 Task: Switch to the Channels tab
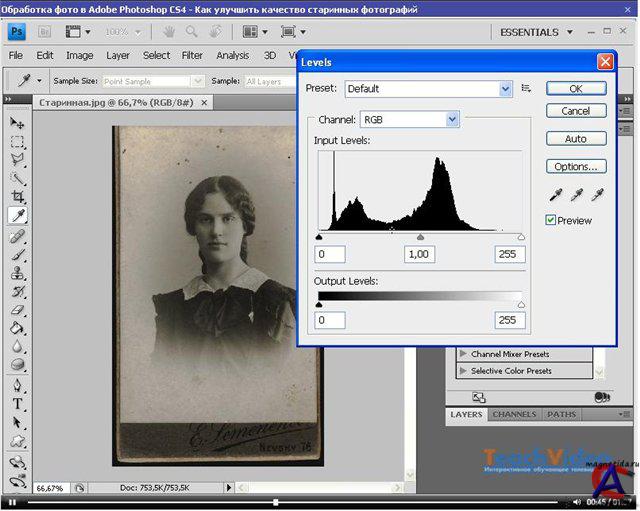click(x=514, y=414)
